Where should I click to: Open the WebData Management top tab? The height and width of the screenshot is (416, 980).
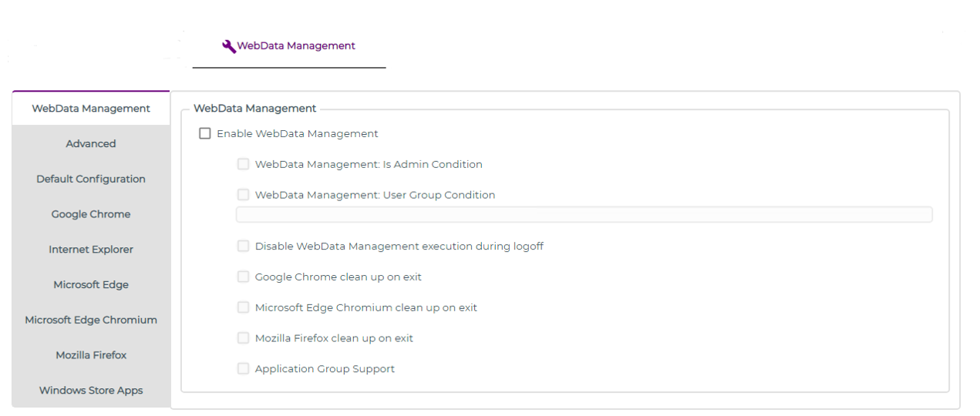point(295,46)
